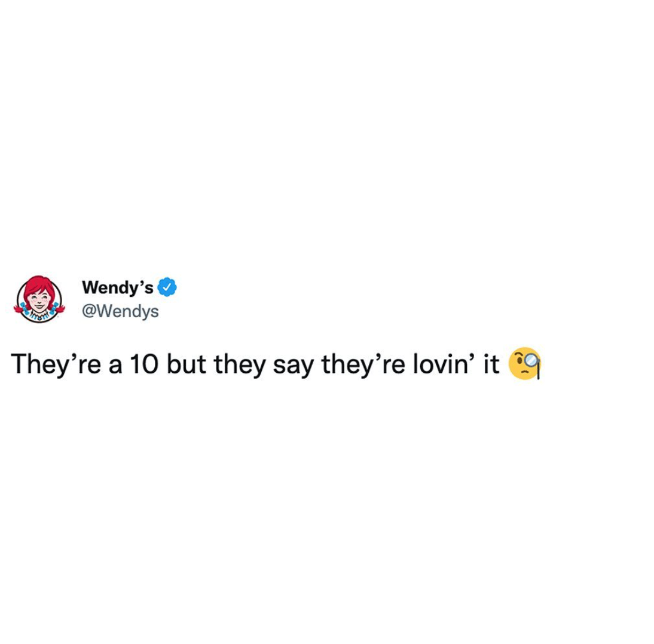Screen dimensions: 654x644
Task: Tap the white checkmark inside the badge
Action: pos(167,287)
